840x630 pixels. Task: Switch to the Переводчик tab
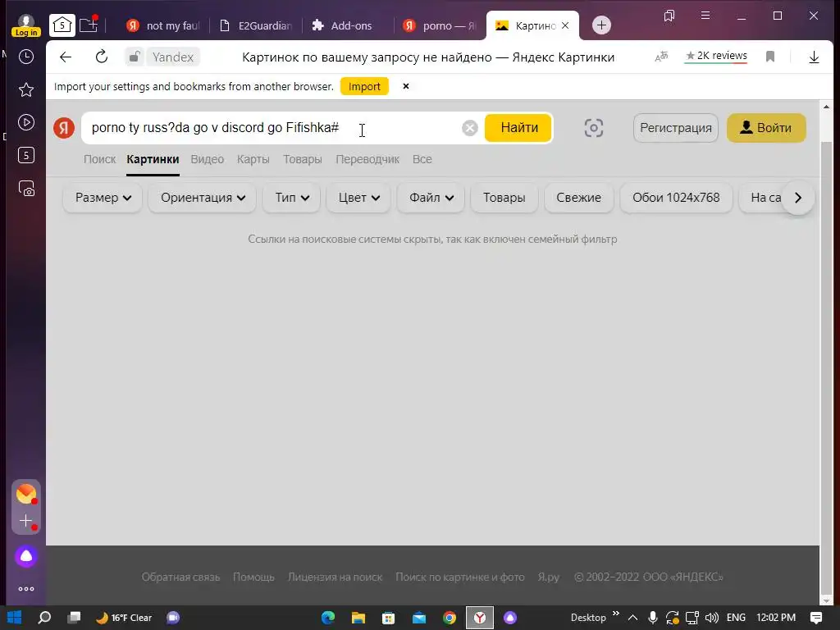point(367,159)
